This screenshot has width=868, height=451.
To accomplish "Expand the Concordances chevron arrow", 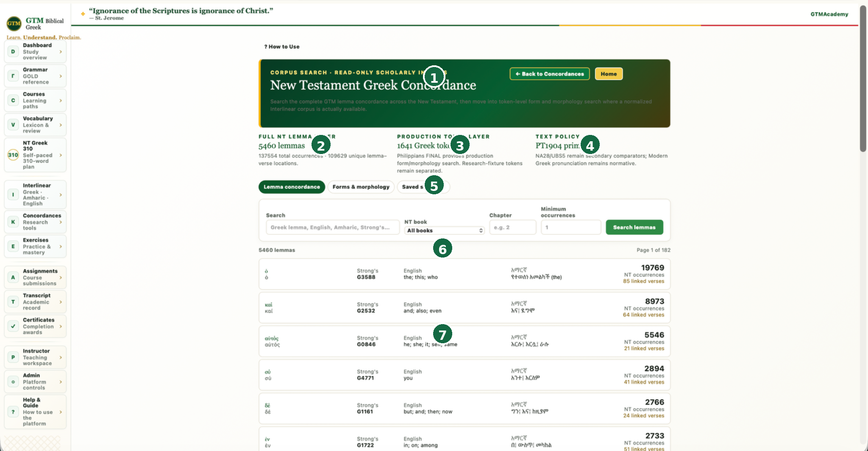I will click(61, 222).
